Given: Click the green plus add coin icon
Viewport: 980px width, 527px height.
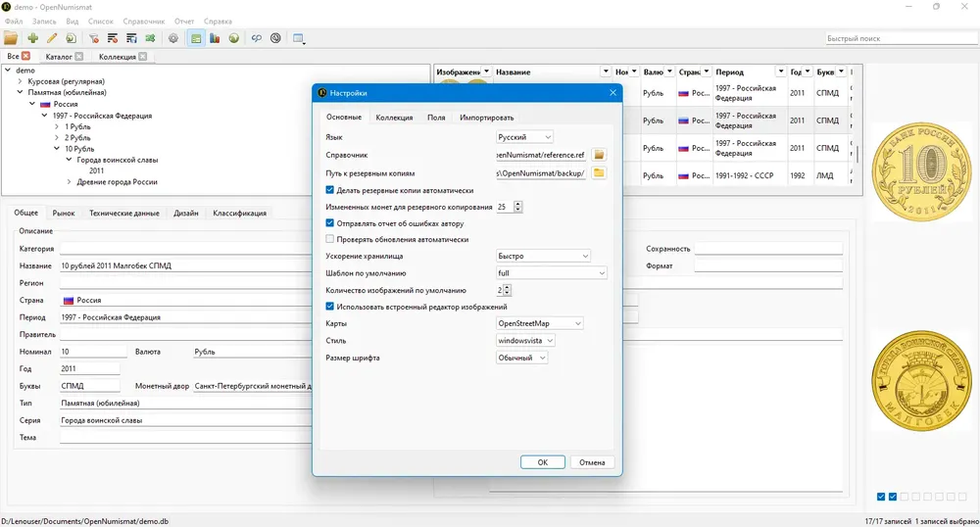Looking at the screenshot, I should [33, 38].
